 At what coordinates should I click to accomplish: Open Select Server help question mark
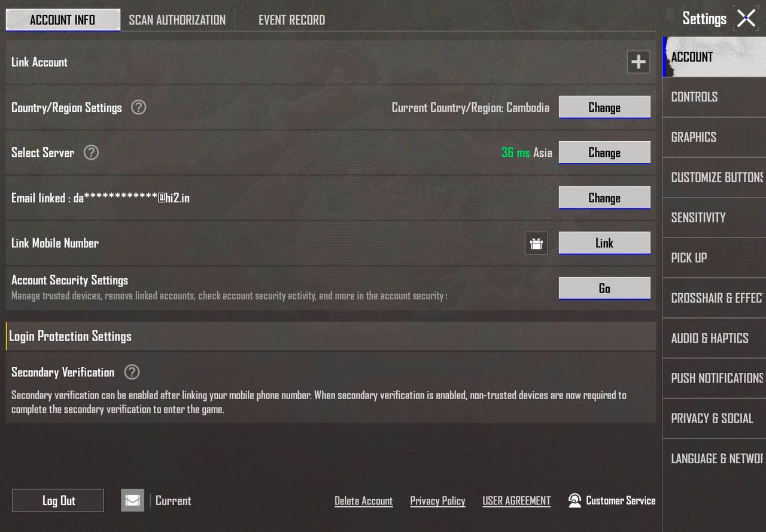pyautogui.click(x=91, y=152)
